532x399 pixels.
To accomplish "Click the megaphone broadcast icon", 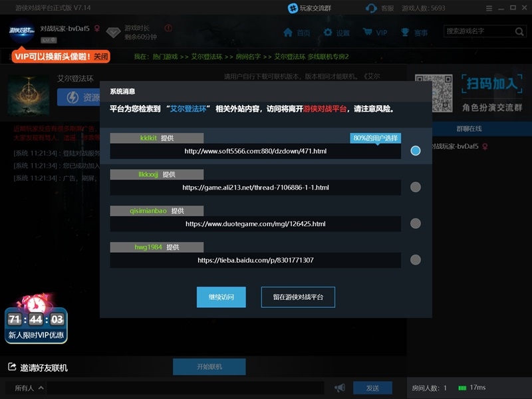I will click(340, 388).
